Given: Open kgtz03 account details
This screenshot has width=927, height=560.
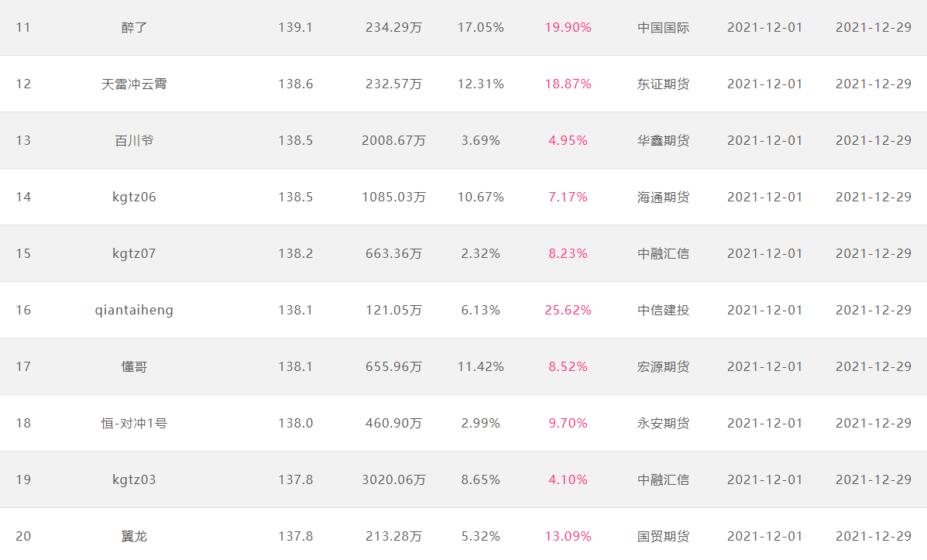Looking at the screenshot, I should (x=134, y=479).
